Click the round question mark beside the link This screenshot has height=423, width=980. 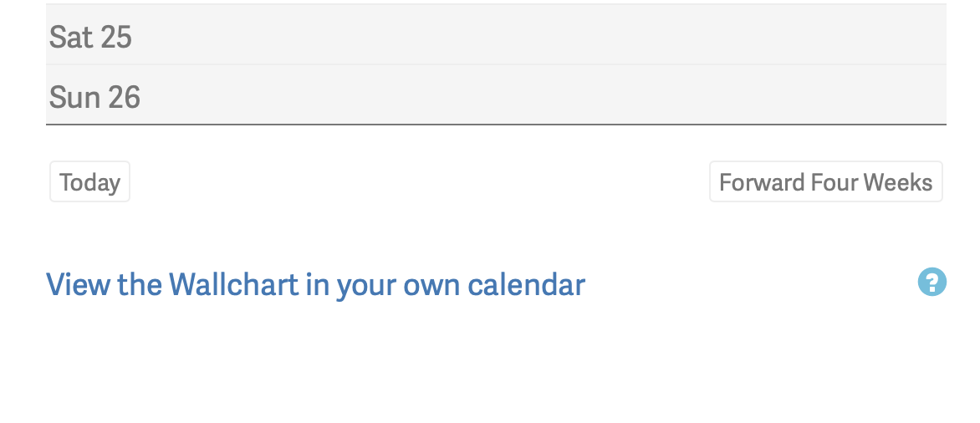point(932,283)
